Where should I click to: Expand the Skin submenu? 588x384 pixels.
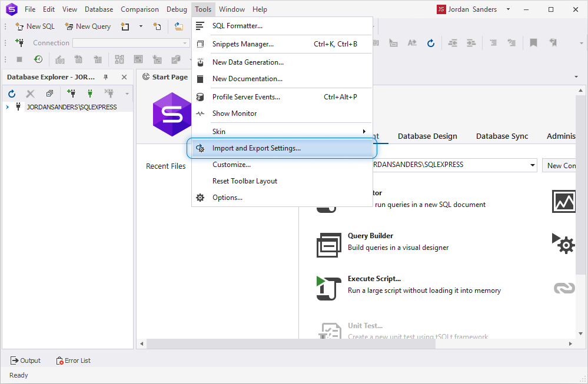click(282, 132)
